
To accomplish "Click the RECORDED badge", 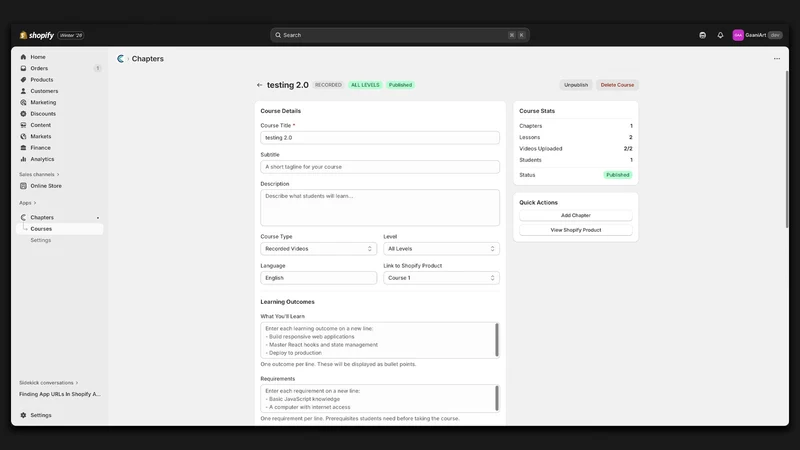I will [x=328, y=85].
